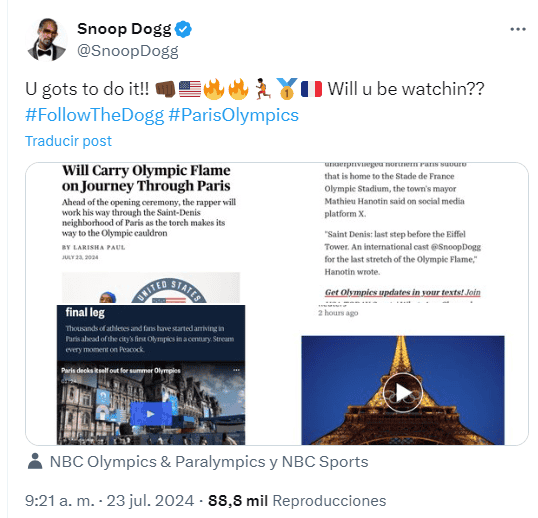This screenshot has width=538, height=518.
Task: Play the Paris decks itself out video
Action: point(151,414)
